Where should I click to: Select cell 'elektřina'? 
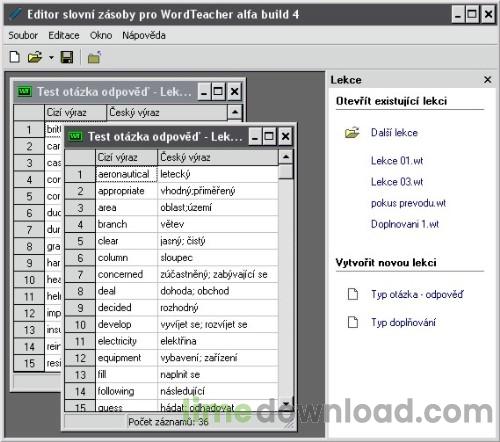click(218, 341)
